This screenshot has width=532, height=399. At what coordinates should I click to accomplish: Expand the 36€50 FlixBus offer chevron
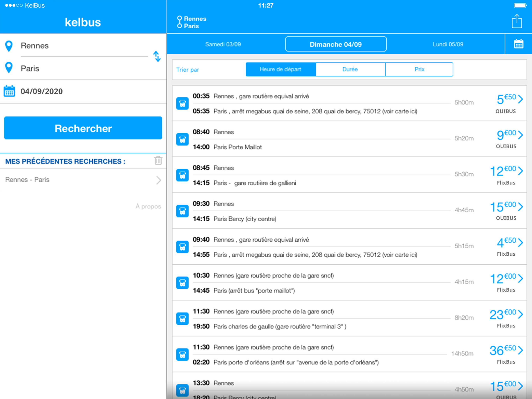(x=521, y=350)
